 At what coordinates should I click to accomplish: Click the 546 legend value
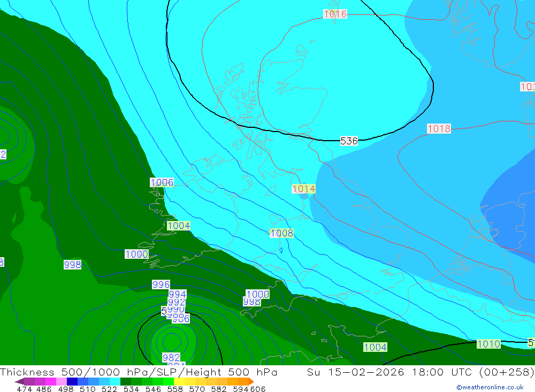point(153,389)
